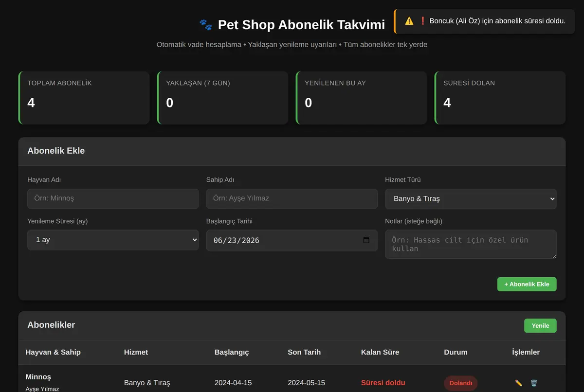Click the + Abonelik Ekle button

(x=527, y=284)
